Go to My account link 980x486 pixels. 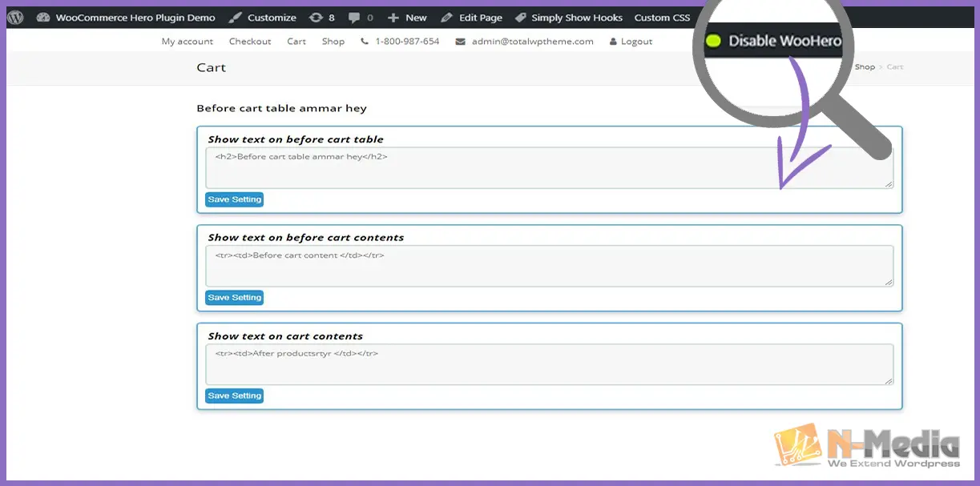point(188,42)
